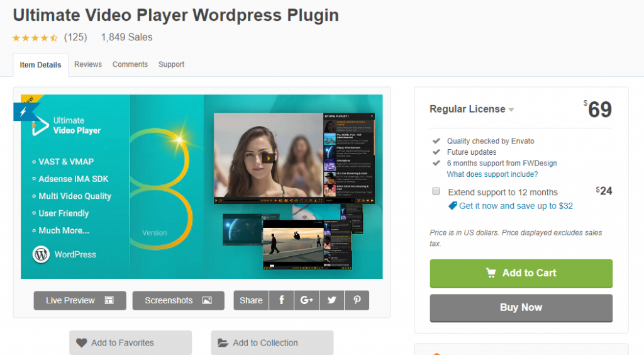Click '1,849 Sales' text

click(x=127, y=37)
